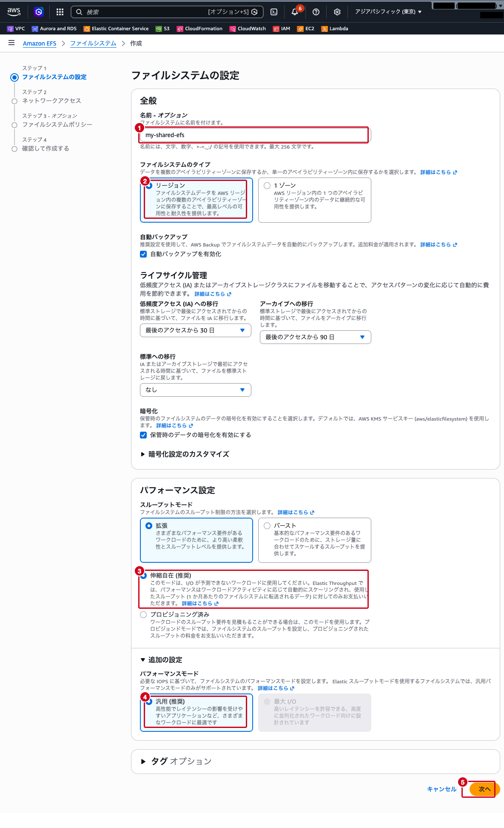The height and width of the screenshot is (828, 504).
Task: Go to the ファイルシステム breadcrumb
Action: click(x=93, y=43)
